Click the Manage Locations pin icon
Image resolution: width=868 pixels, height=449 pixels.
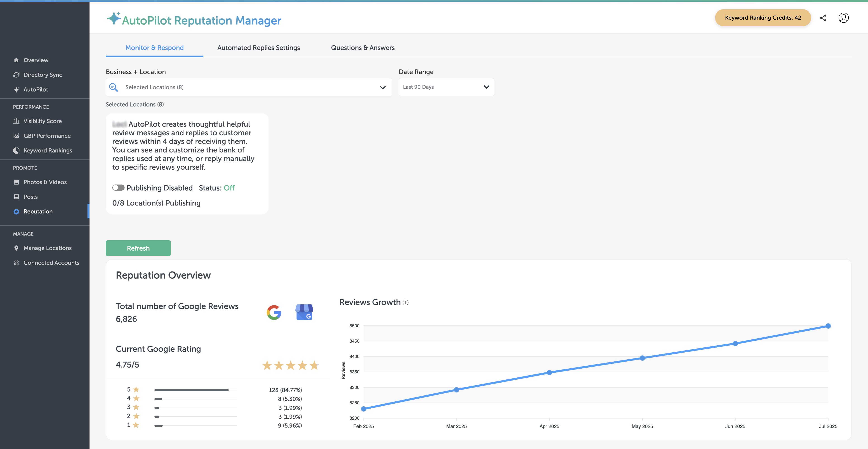click(x=16, y=248)
